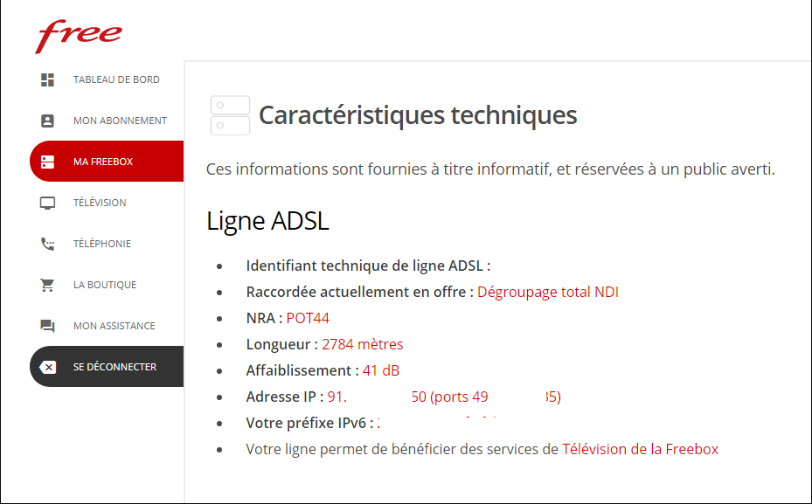Click the Dégroupage total NDI value
Image resolution: width=812 pixels, height=504 pixels.
547,292
